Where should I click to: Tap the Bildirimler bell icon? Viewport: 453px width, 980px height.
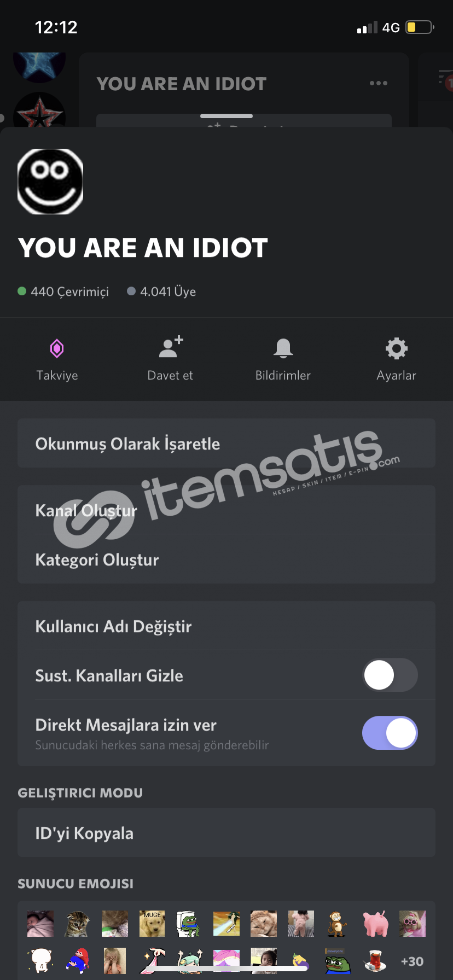click(283, 348)
